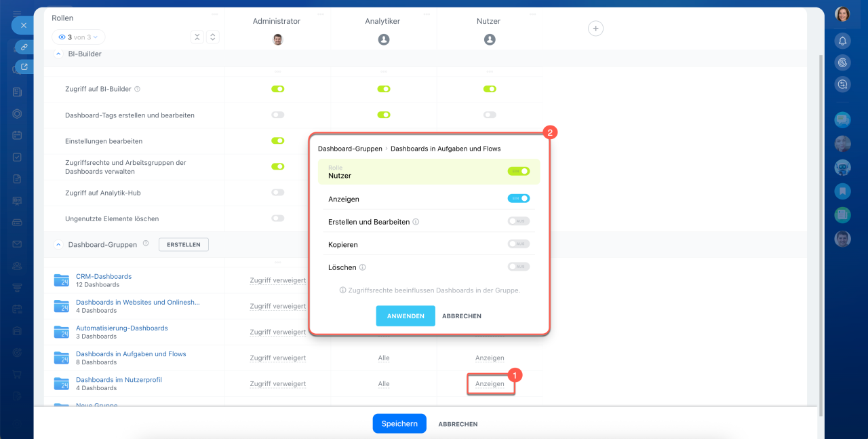Open the spiral Copilot icon in the right bar

coord(842,62)
